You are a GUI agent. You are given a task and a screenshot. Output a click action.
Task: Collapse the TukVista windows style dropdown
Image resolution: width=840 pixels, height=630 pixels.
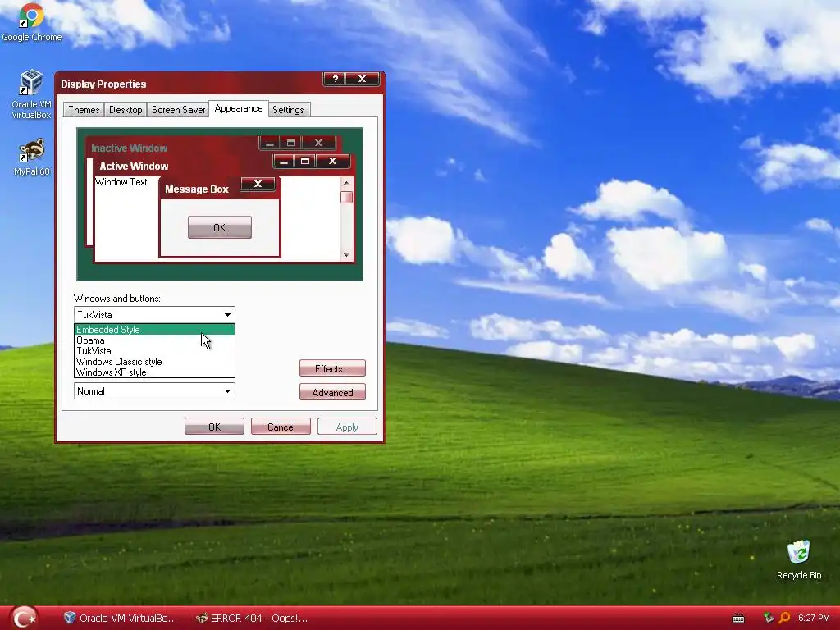227,314
